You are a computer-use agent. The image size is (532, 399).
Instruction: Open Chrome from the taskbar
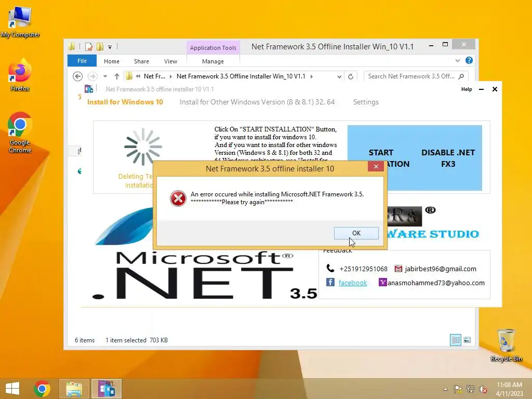coord(42,389)
